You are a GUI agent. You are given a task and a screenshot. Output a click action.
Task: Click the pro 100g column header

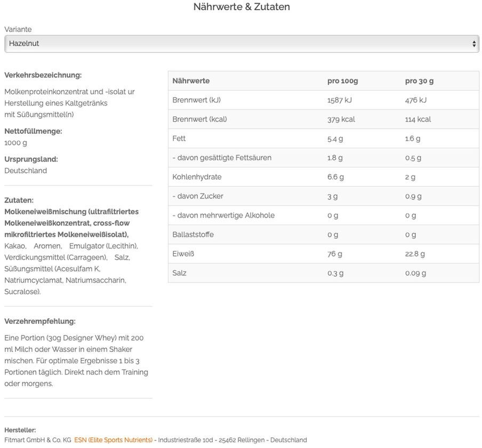[x=342, y=81]
